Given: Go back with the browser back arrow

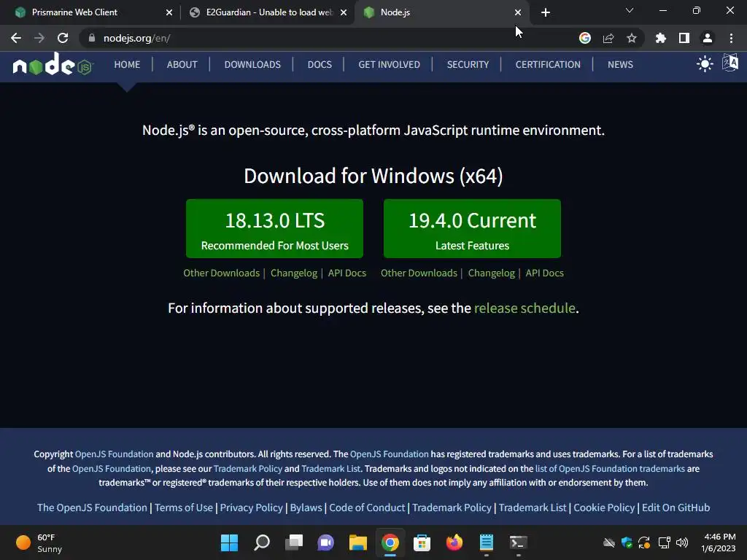Looking at the screenshot, I should click(16, 38).
